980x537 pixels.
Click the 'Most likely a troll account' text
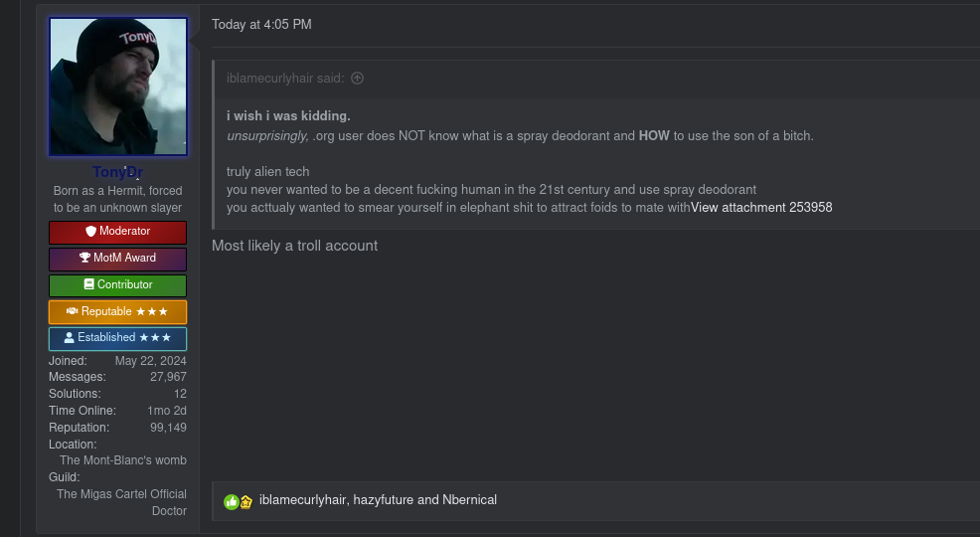(294, 246)
